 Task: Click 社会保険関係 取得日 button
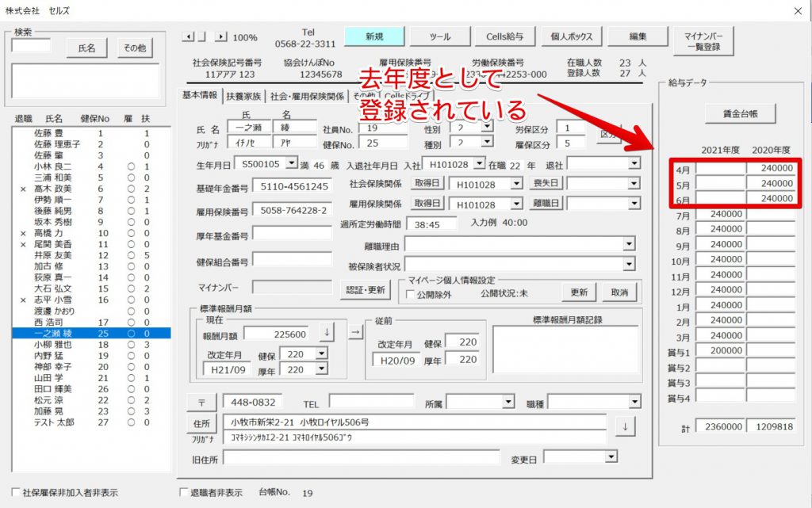coord(427,183)
